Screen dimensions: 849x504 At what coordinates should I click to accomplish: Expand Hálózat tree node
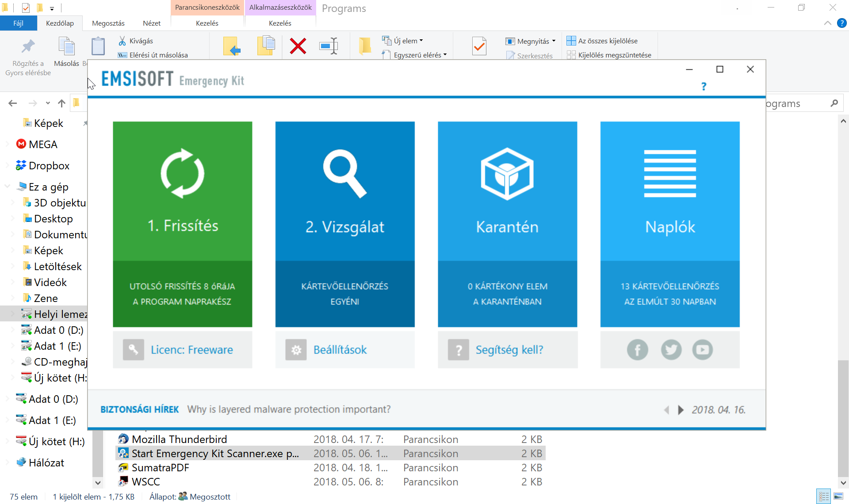coord(7,462)
